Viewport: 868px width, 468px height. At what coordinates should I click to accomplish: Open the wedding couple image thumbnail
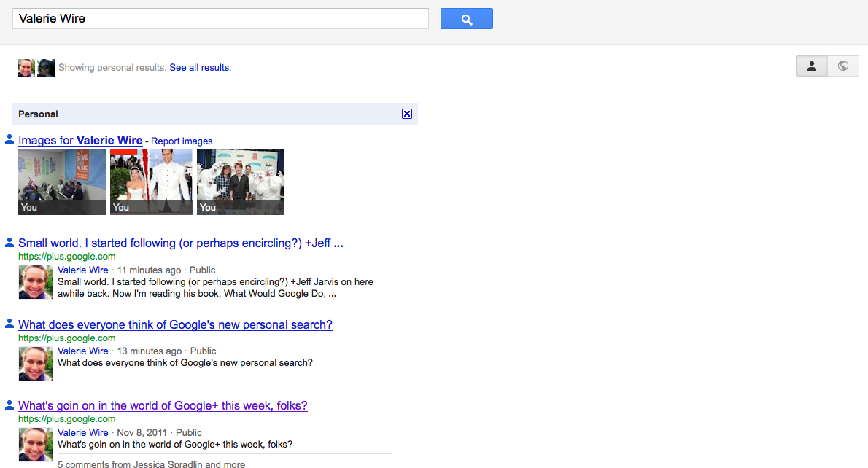tap(151, 182)
